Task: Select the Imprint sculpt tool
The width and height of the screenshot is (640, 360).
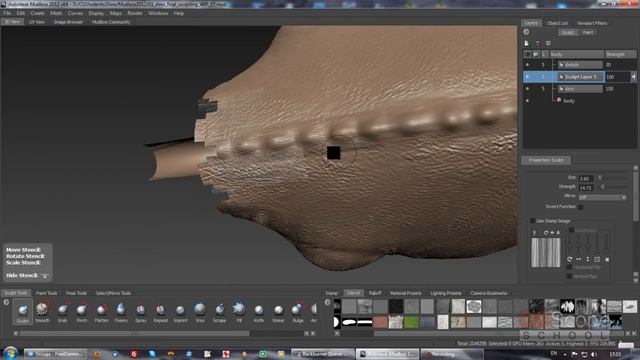Action: [x=180, y=312]
